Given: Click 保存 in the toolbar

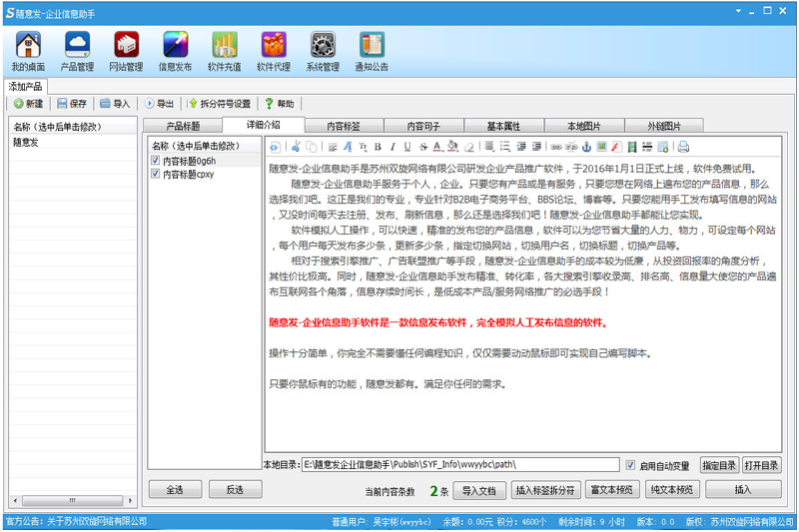Looking at the screenshot, I should pyautogui.click(x=72, y=104).
